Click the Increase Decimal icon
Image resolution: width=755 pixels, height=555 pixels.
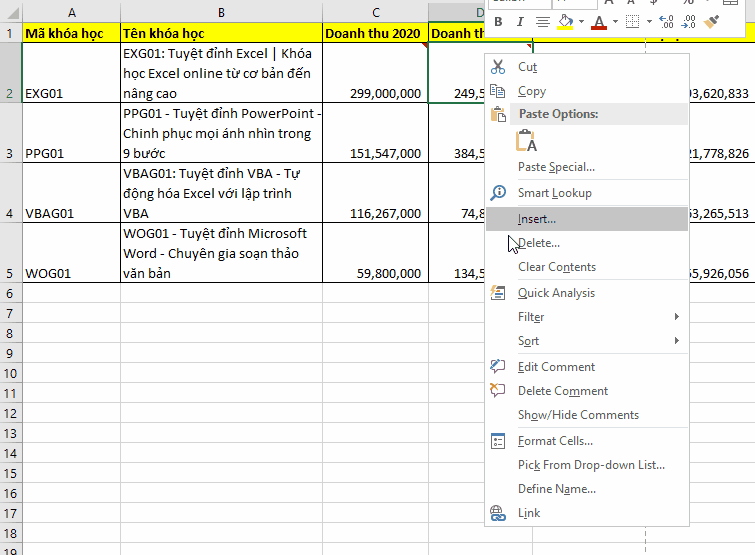664,21
